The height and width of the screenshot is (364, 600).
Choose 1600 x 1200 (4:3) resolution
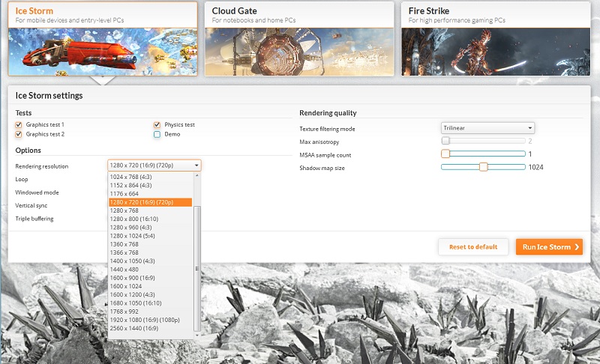point(151,294)
